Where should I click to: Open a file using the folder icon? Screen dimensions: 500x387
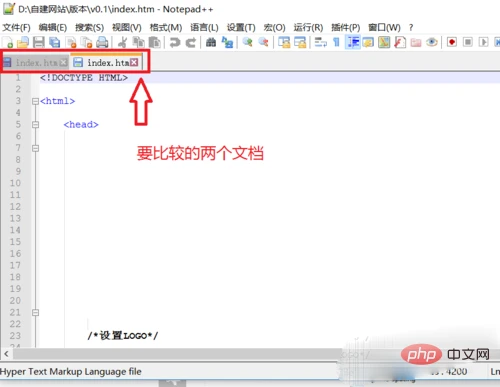coord(23,42)
